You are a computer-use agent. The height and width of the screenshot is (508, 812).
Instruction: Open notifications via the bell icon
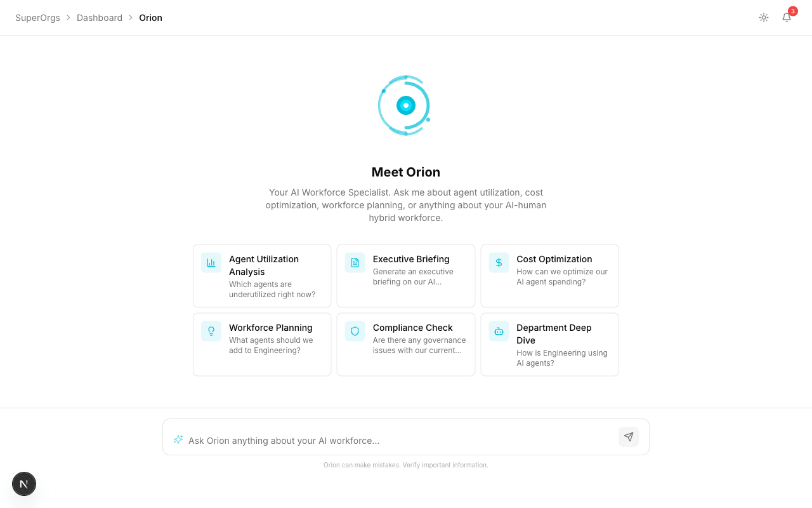[787, 17]
